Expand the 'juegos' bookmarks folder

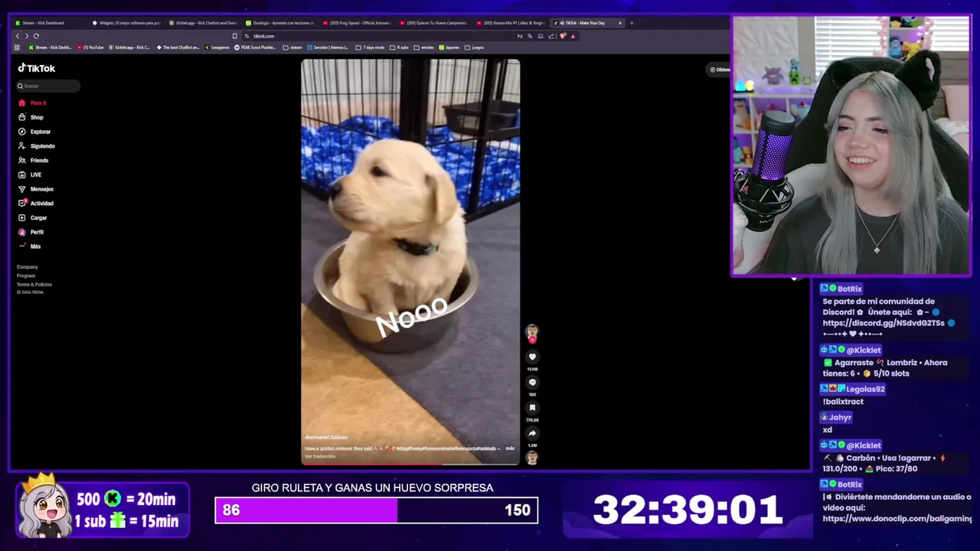[x=474, y=47]
